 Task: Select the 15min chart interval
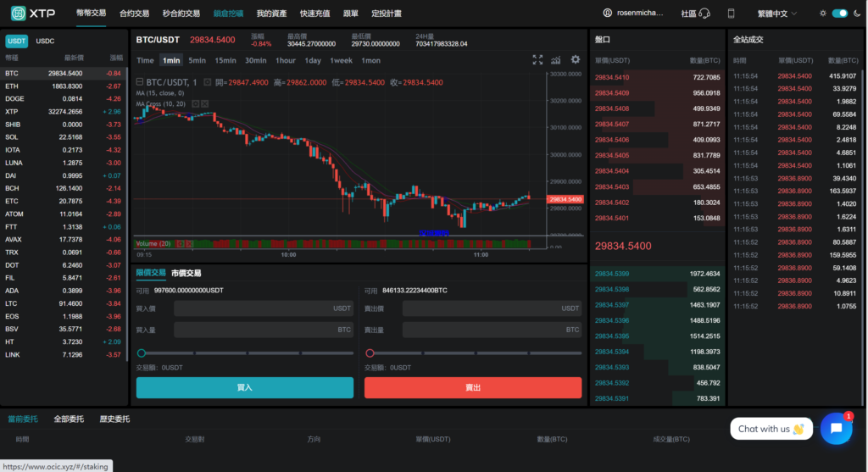tap(225, 60)
